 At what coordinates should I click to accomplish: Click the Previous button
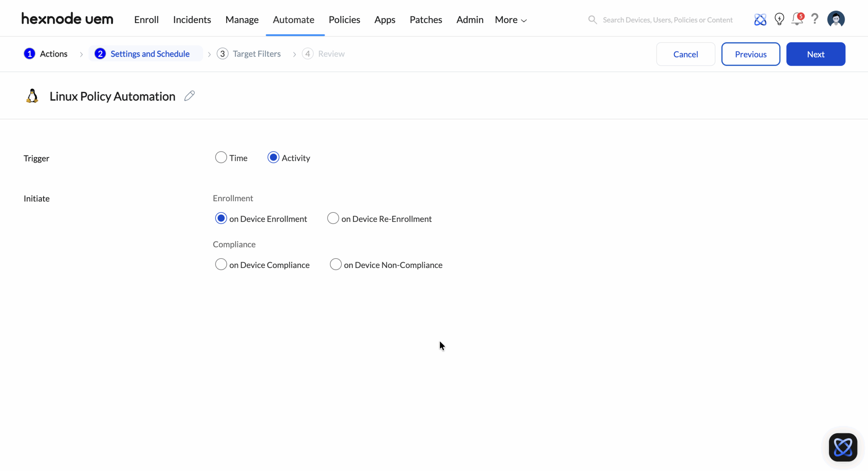click(x=750, y=54)
